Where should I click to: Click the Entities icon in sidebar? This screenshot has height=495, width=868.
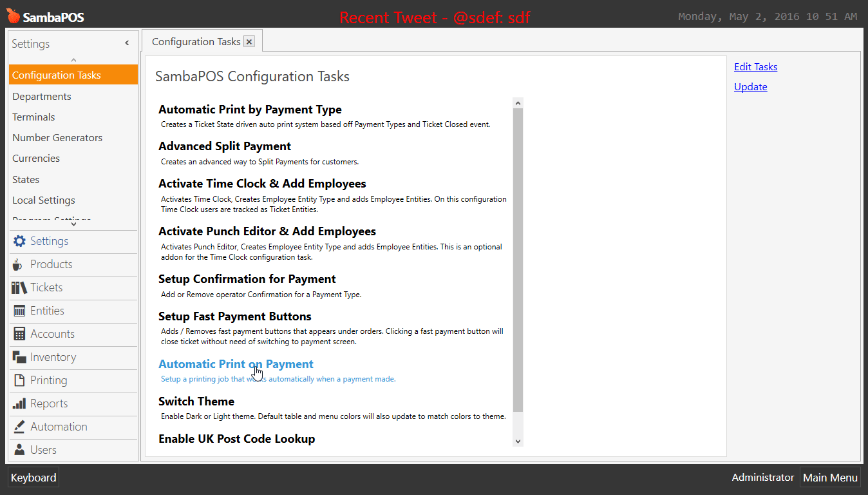tap(19, 311)
